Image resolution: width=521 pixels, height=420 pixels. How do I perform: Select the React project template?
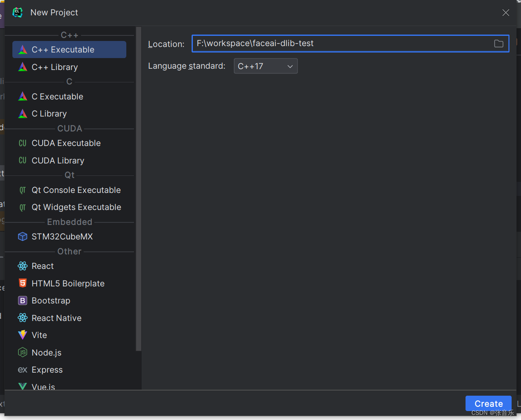43,266
